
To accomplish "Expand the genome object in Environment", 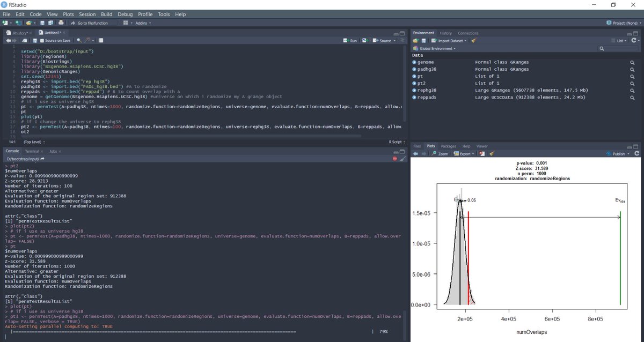I will pyautogui.click(x=414, y=62).
